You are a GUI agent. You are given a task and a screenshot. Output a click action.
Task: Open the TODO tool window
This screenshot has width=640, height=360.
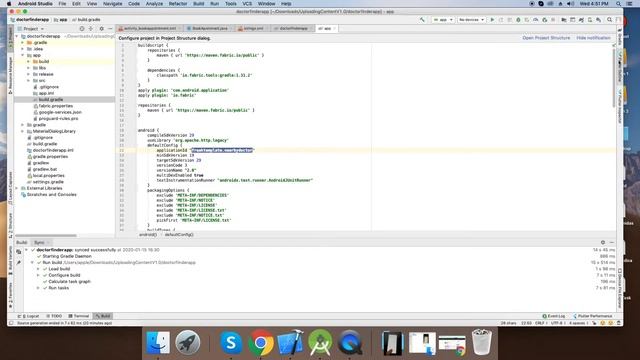[54, 316]
